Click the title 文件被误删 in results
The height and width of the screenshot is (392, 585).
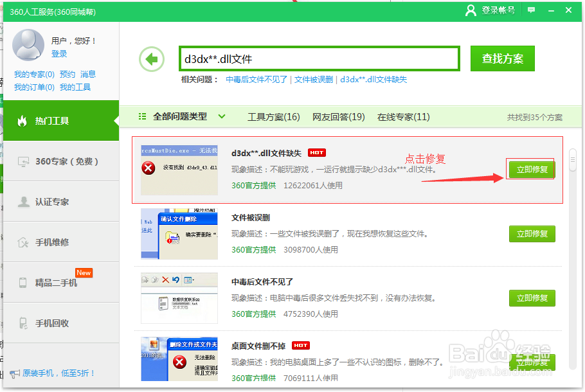click(251, 217)
